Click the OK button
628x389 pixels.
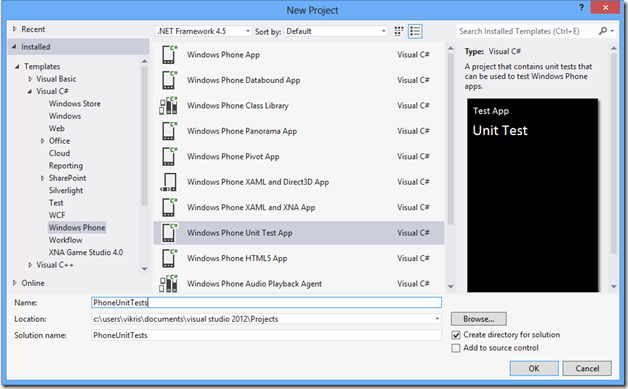(534, 369)
